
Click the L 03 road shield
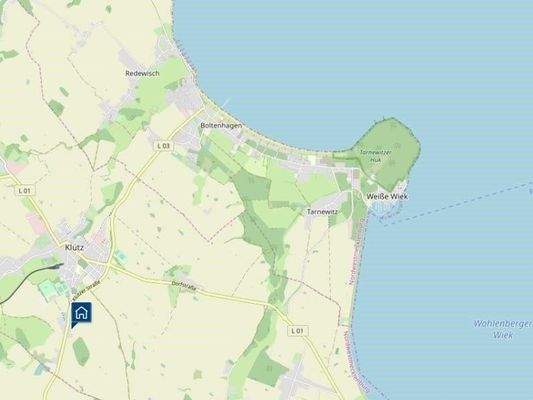[164, 146]
